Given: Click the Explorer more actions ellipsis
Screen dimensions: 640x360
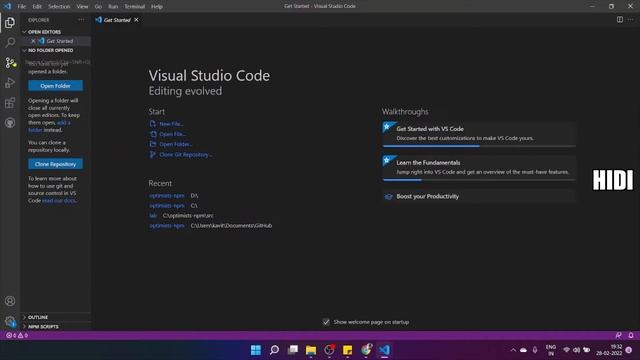Looking at the screenshot, I should (81, 20).
